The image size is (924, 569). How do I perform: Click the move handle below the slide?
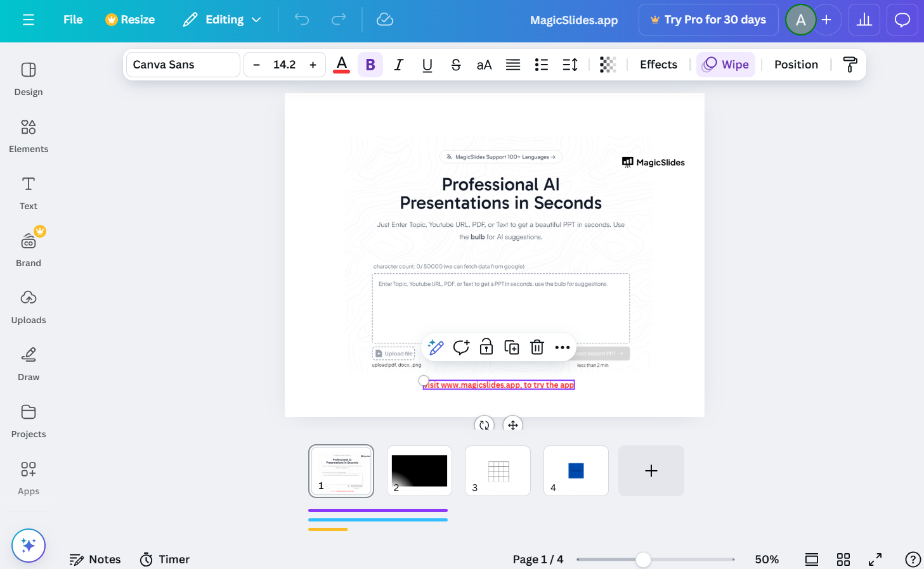pos(513,425)
